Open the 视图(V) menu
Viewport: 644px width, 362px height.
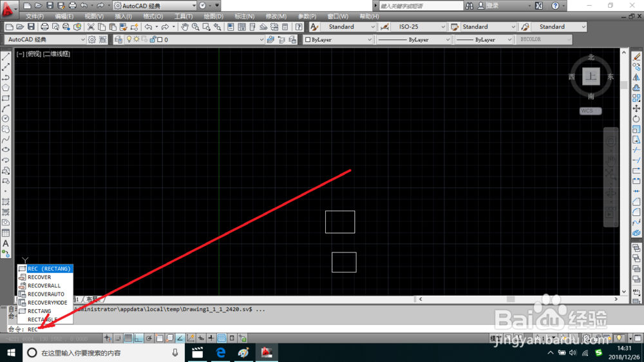93,17
